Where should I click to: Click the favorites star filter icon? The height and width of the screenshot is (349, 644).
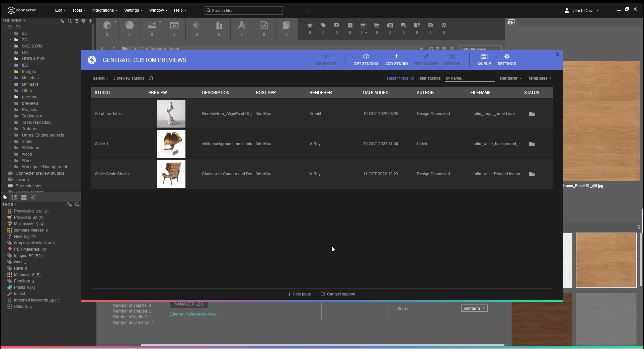310,25
